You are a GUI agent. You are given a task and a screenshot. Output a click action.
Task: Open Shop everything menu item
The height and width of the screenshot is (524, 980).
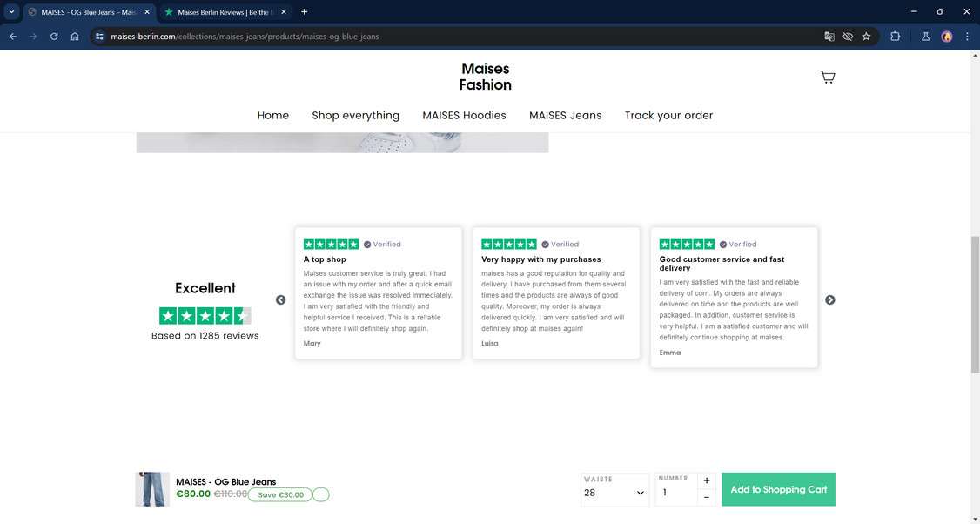coord(356,115)
